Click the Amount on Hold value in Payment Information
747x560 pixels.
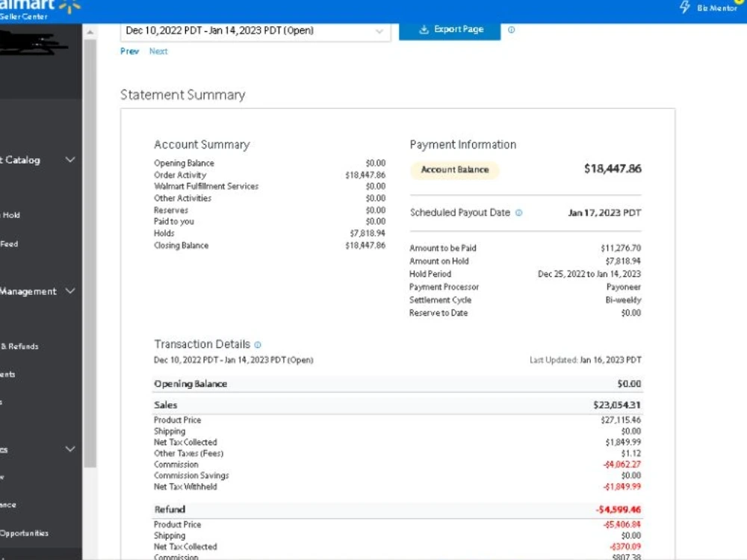coord(623,261)
